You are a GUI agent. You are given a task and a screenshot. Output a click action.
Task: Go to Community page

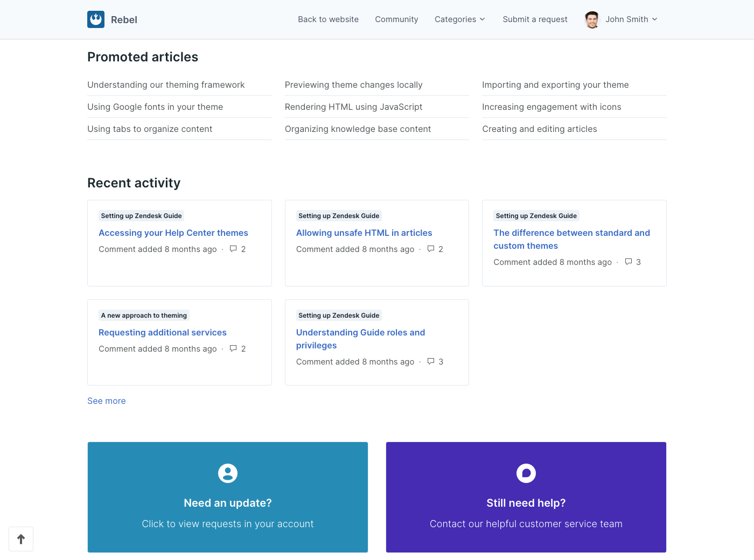(396, 19)
